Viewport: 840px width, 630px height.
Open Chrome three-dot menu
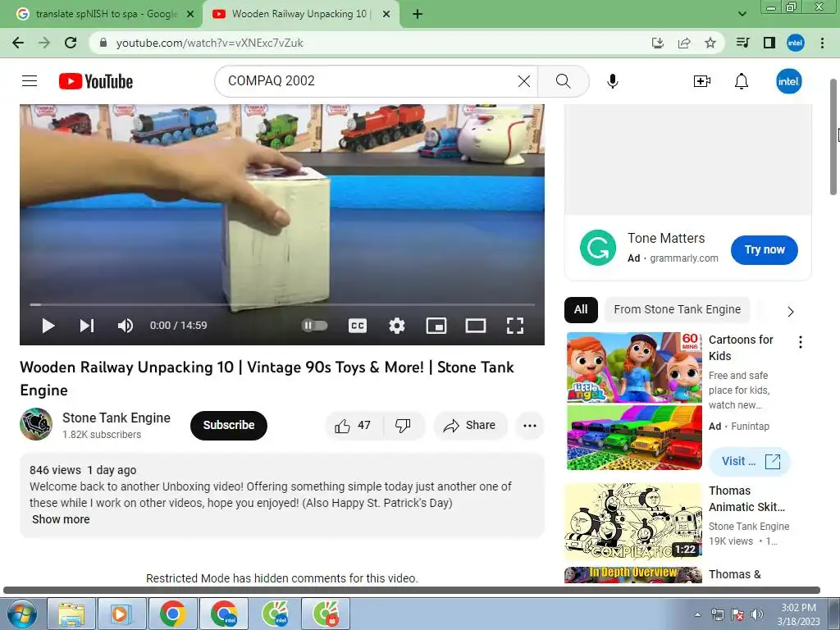point(822,43)
